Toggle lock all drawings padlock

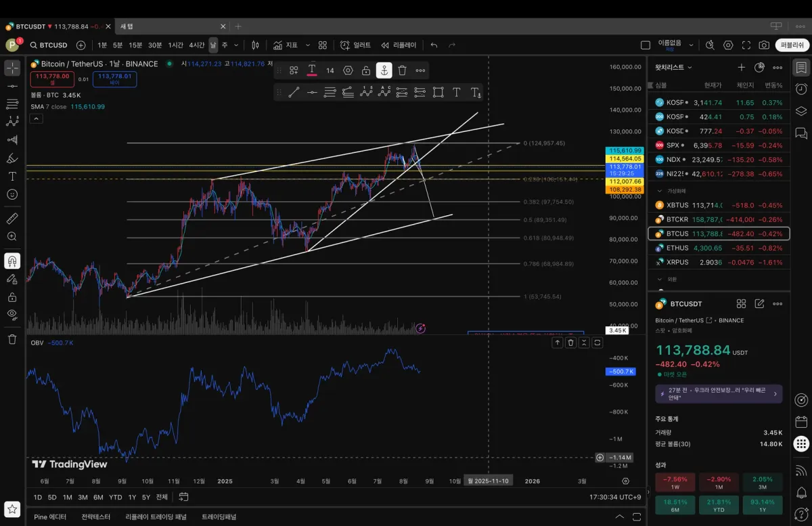point(12,297)
